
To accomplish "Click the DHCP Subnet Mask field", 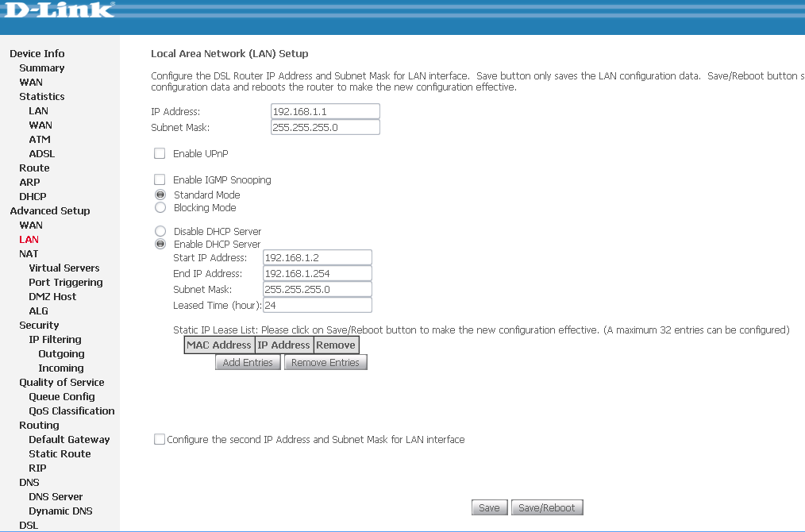I will [318, 290].
